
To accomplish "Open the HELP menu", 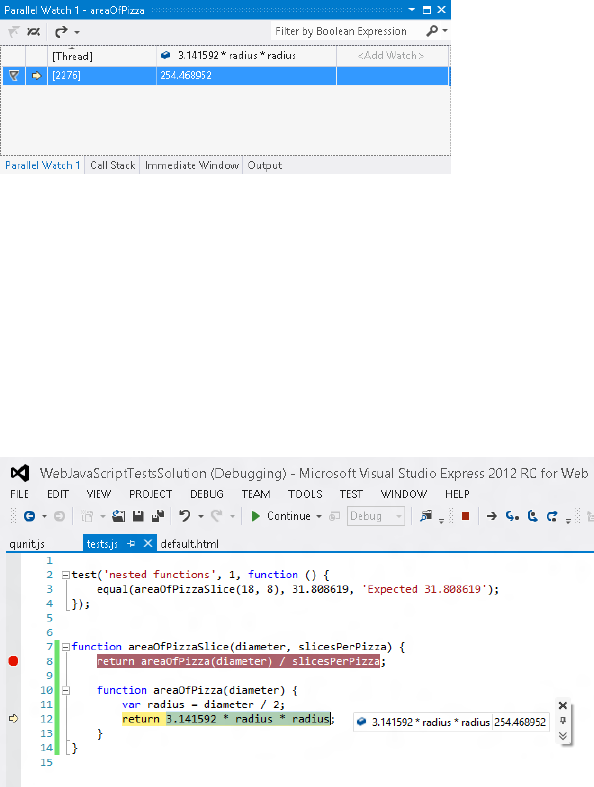I will point(457,494).
